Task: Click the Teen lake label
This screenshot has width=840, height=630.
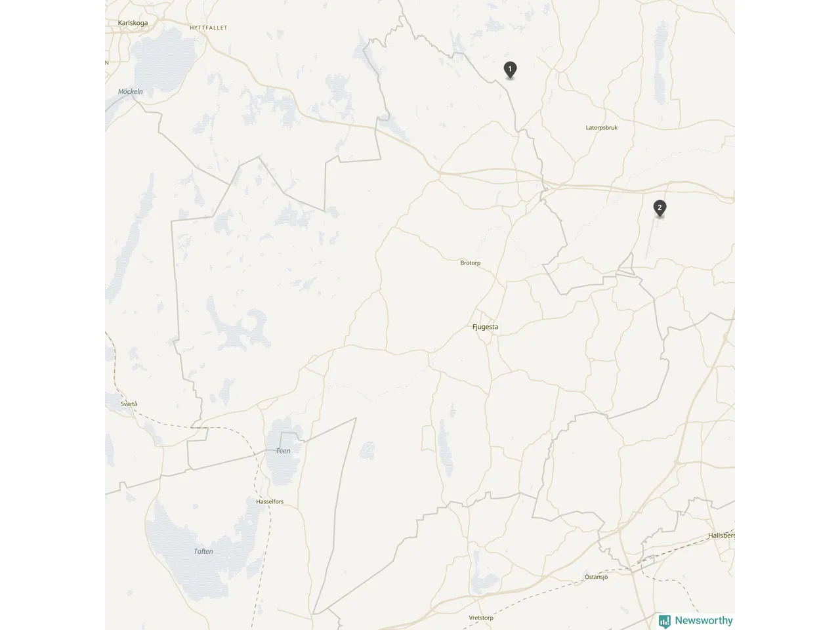Action: (x=283, y=451)
